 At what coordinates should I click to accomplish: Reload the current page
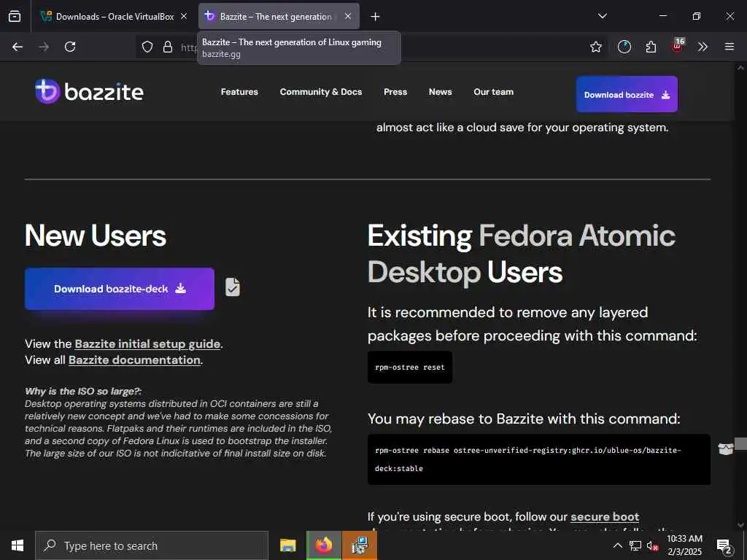pos(70,47)
